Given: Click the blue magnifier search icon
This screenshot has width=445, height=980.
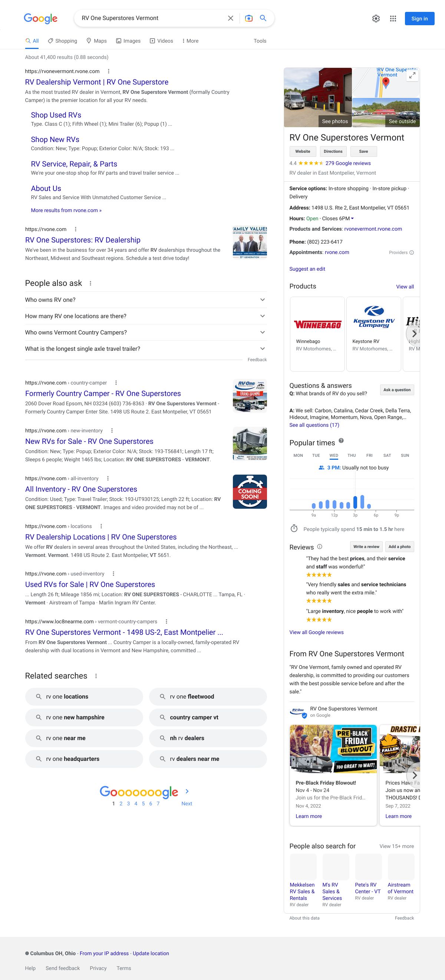Looking at the screenshot, I should (263, 18).
